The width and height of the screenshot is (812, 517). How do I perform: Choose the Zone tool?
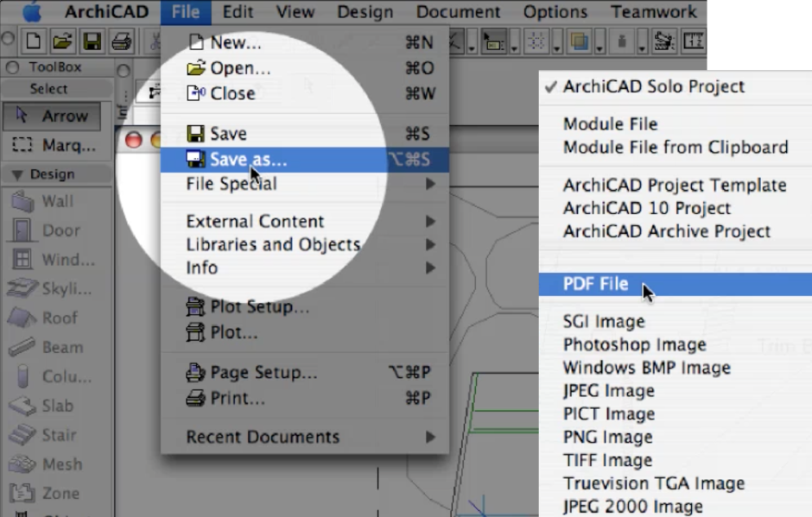click(x=45, y=493)
